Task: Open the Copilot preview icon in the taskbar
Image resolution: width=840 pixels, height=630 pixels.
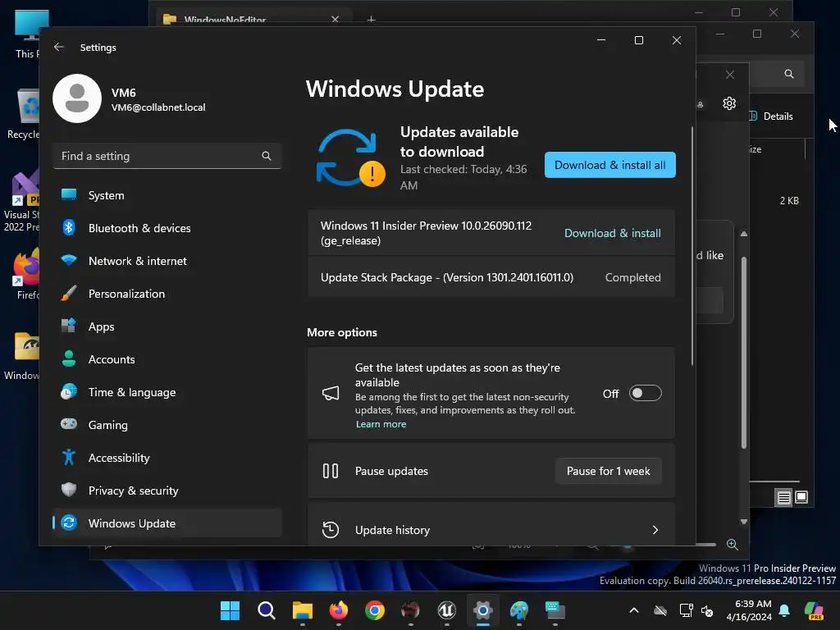Action: click(x=814, y=610)
